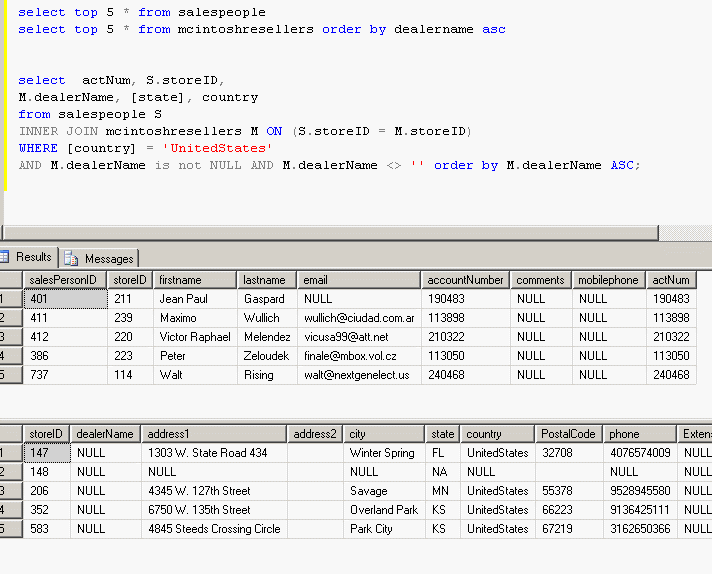This screenshot has height=574, width=712.
Task: Click city cell Park City
Action: point(385,529)
